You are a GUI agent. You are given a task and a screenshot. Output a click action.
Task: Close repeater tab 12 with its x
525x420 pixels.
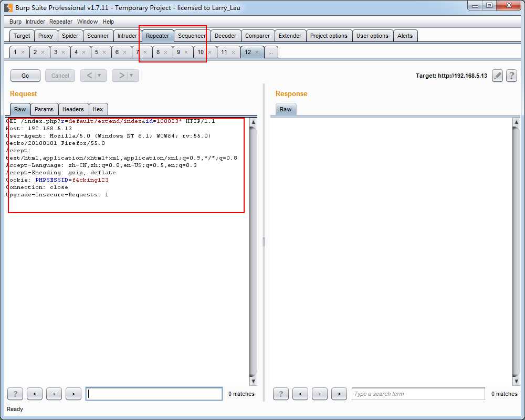coord(257,52)
